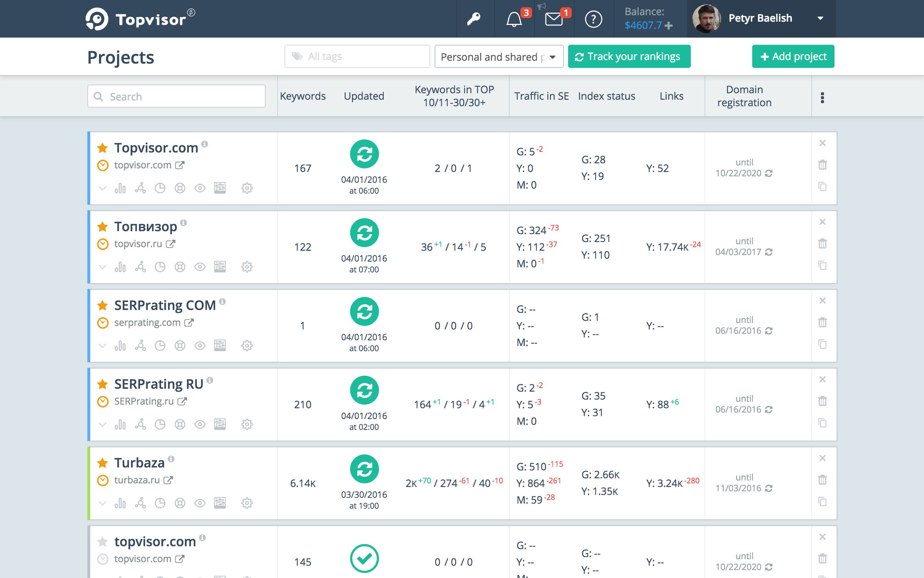Viewport: 924px width, 578px height.
Task: Click the Track your rankings button
Action: point(628,56)
